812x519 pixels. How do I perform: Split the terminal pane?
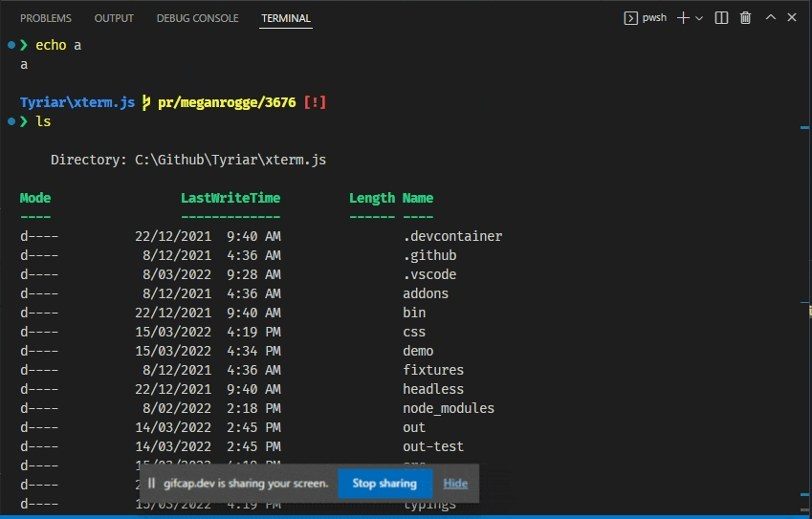722,18
